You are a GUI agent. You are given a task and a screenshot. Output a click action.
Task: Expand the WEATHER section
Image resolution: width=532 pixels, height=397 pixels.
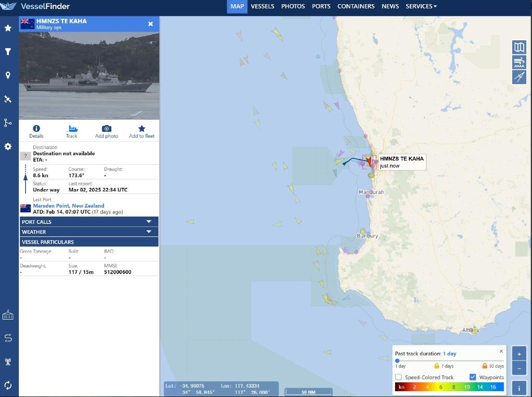point(89,232)
